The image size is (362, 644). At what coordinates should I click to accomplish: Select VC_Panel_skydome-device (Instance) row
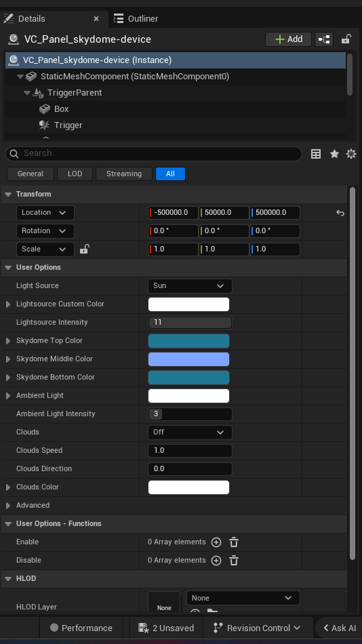[176, 60]
